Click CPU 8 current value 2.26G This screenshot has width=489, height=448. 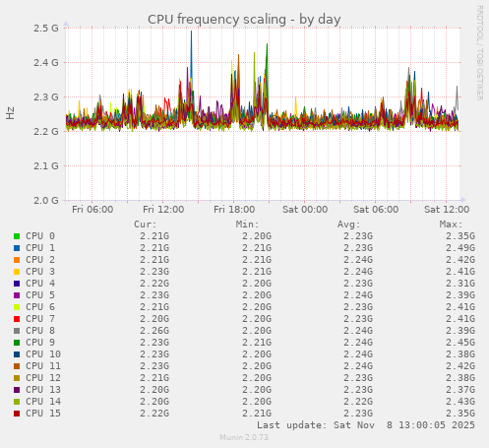click(x=154, y=331)
